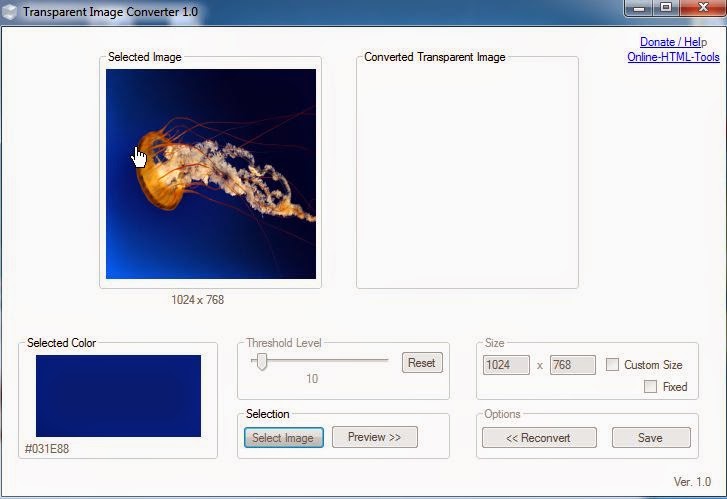This screenshot has width=727, height=499.
Task: Toggle the Fixed checkbox
Action: pos(650,386)
